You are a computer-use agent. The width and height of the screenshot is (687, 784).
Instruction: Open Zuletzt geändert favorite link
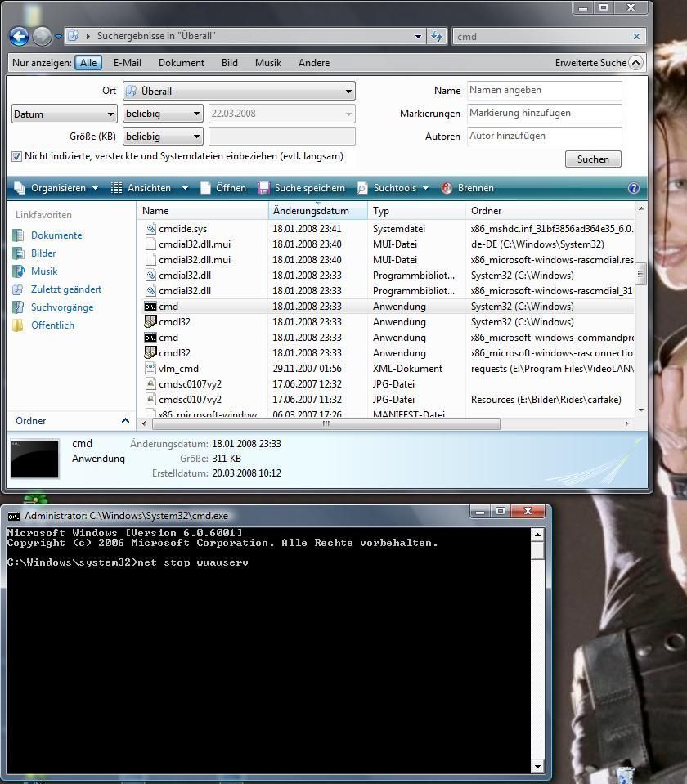pyautogui.click(x=66, y=289)
